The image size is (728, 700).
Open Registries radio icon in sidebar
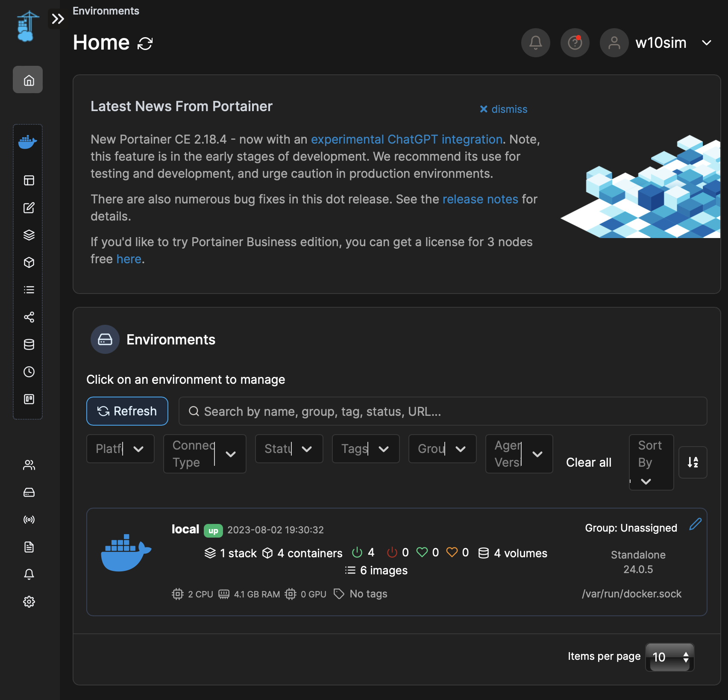(29, 520)
